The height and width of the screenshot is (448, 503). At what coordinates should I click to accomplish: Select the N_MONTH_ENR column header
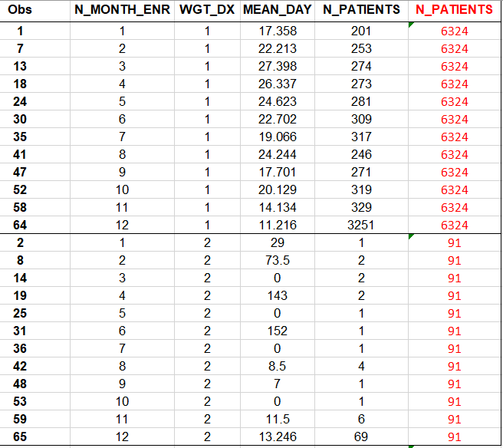click(x=122, y=10)
